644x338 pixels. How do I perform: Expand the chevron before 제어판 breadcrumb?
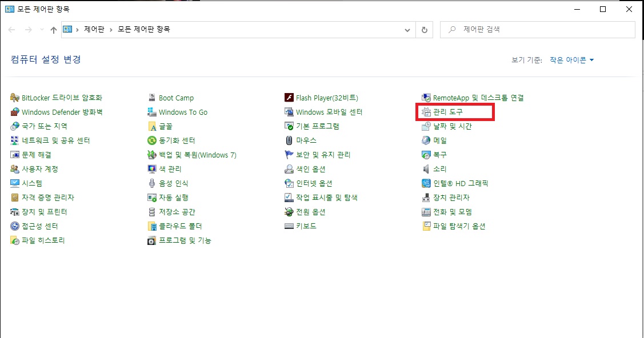[77, 30]
